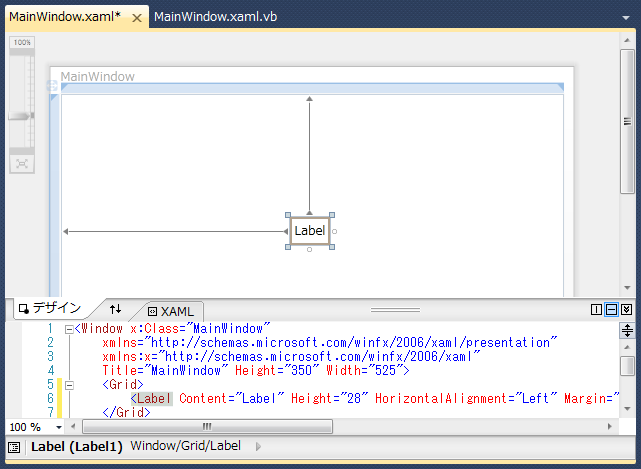
Task: Click the XAML horizontal scrollbar thumb
Action: [x=208, y=426]
